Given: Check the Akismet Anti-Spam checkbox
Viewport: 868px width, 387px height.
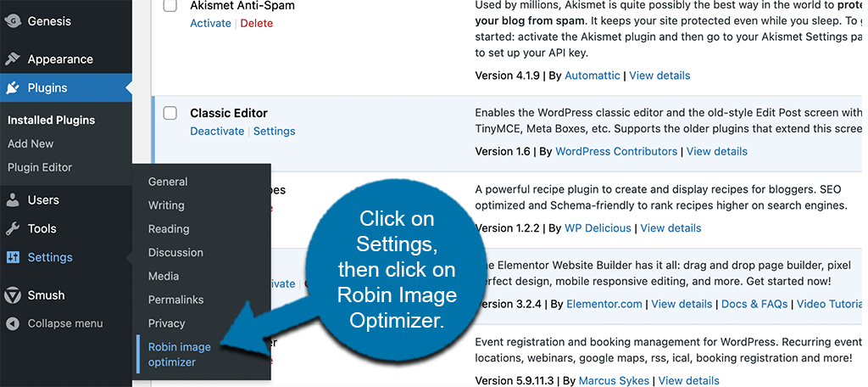Looking at the screenshot, I should tap(170, 6).
